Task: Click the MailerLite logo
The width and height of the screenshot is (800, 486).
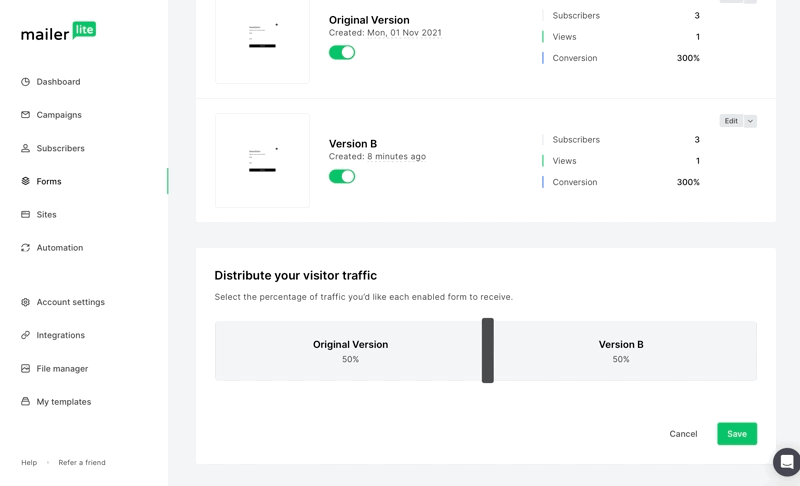Action: click(59, 32)
